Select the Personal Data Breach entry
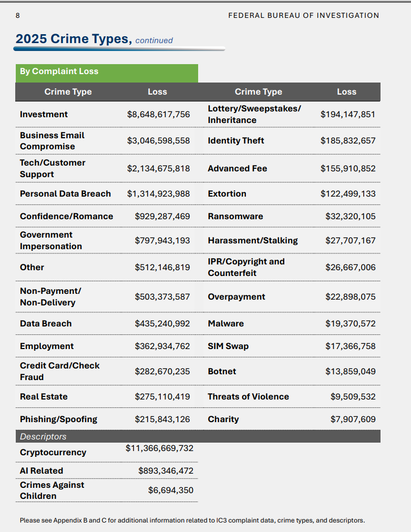411x532 pixels. [x=66, y=194]
